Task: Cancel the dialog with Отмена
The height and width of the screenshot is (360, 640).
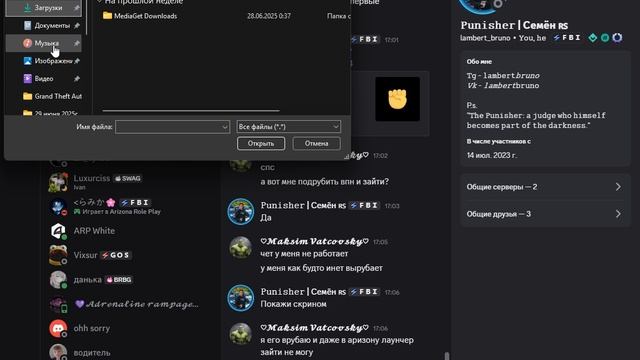Action: pos(316,144)
